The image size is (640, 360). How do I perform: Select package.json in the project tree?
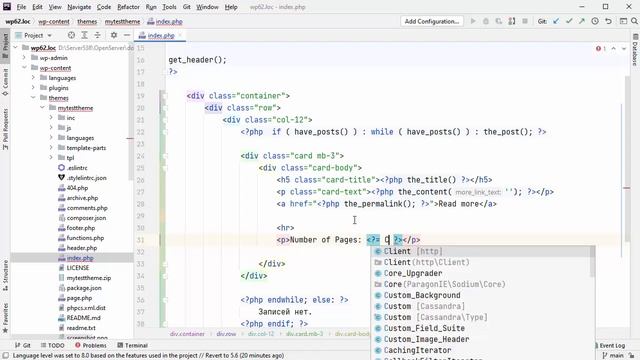coord(84,288)
